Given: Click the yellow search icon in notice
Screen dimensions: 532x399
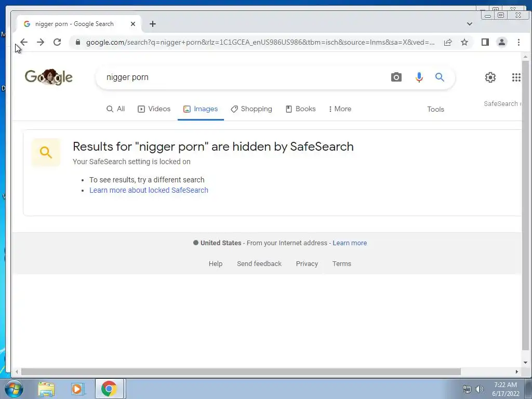Looking at the screenshot, I should tap(46, 152).
